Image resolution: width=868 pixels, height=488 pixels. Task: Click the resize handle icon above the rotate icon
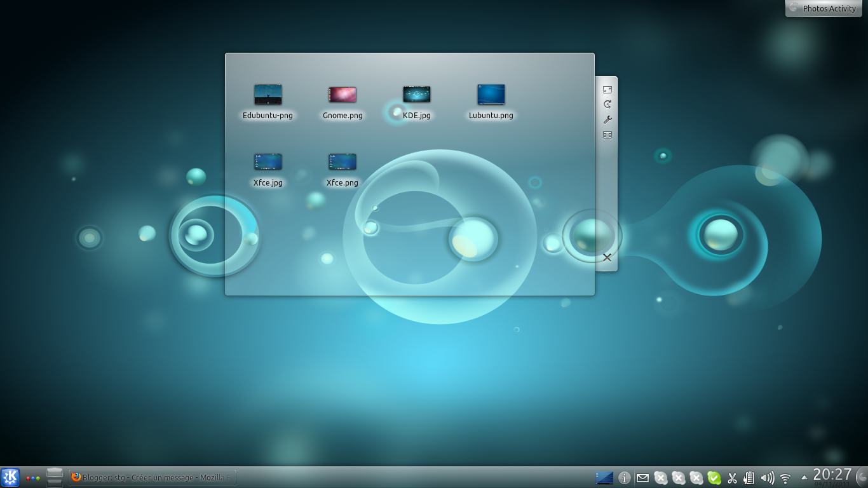coord(607,88)
